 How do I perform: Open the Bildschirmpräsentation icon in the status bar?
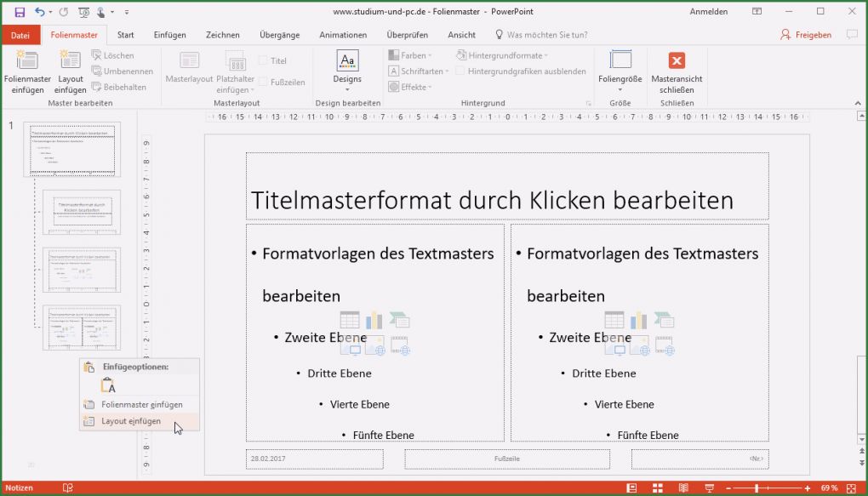click(709, 488)
